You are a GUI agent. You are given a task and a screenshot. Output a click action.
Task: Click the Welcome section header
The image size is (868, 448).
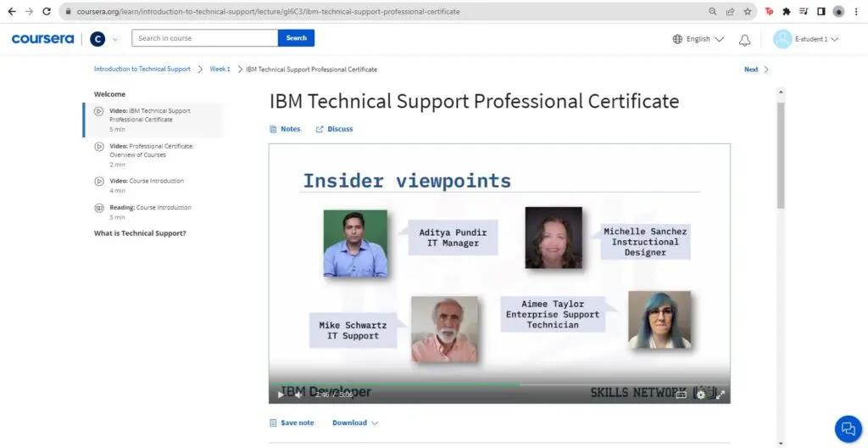pyautogui.click(x=109, y=94)
